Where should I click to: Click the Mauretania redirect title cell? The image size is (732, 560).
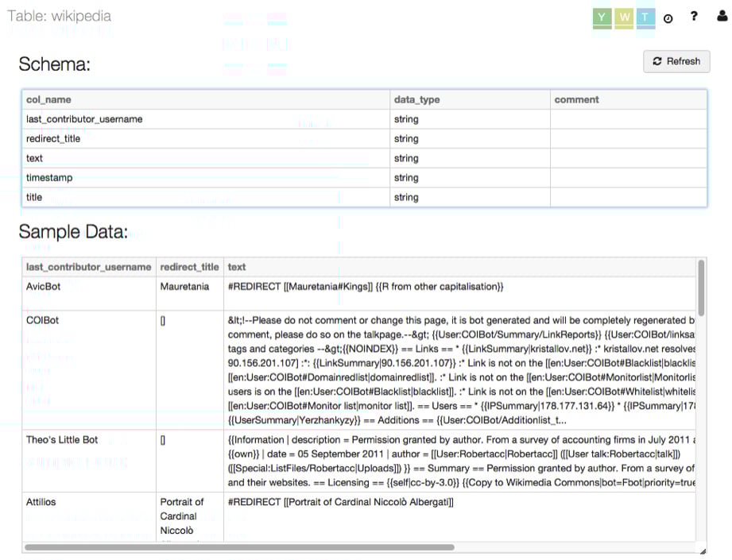[190, 294]
